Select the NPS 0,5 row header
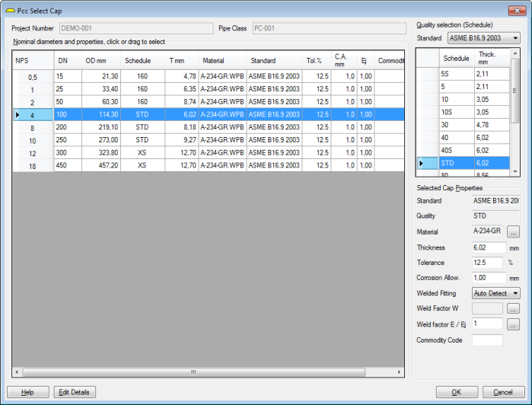Screen dimensions: 532x405 (33, 77)
